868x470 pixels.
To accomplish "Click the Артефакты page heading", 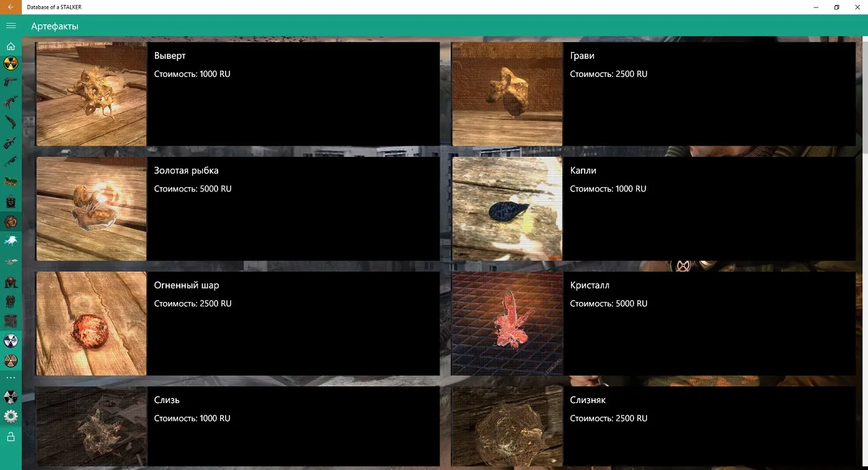I will pos(55,26).
